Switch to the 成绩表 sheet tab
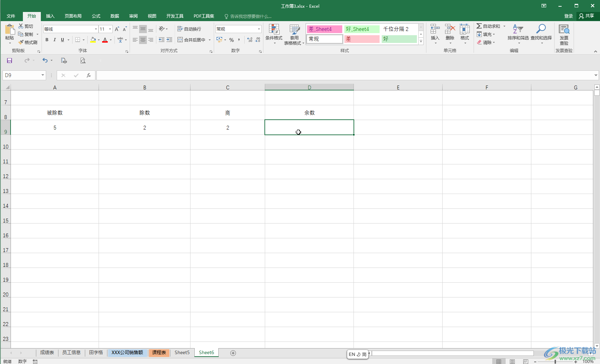This screenshot has height=364, width=600. coord(47,352)
